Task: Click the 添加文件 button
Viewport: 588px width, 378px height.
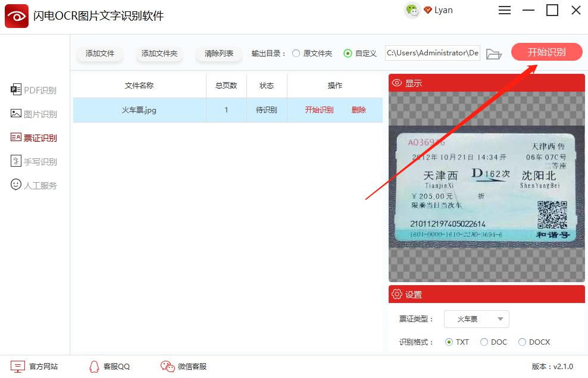Action: coord(100,53)
